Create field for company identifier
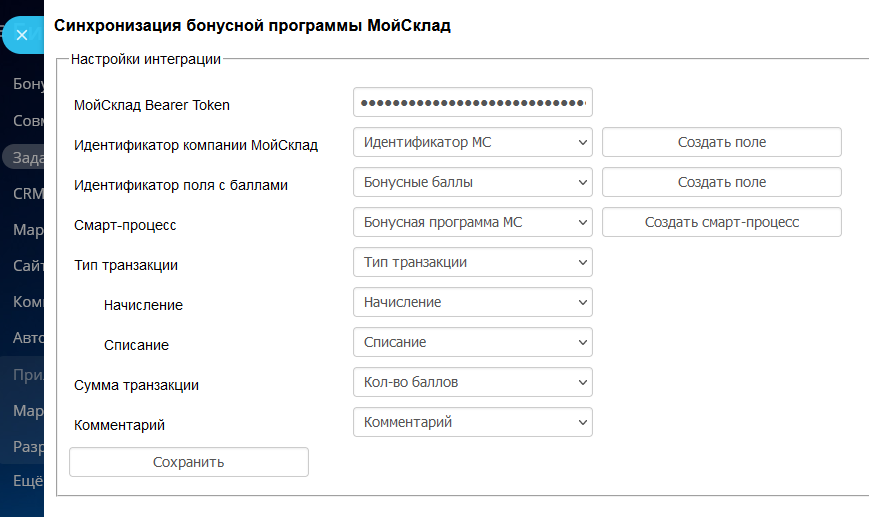 coord(721,142)
